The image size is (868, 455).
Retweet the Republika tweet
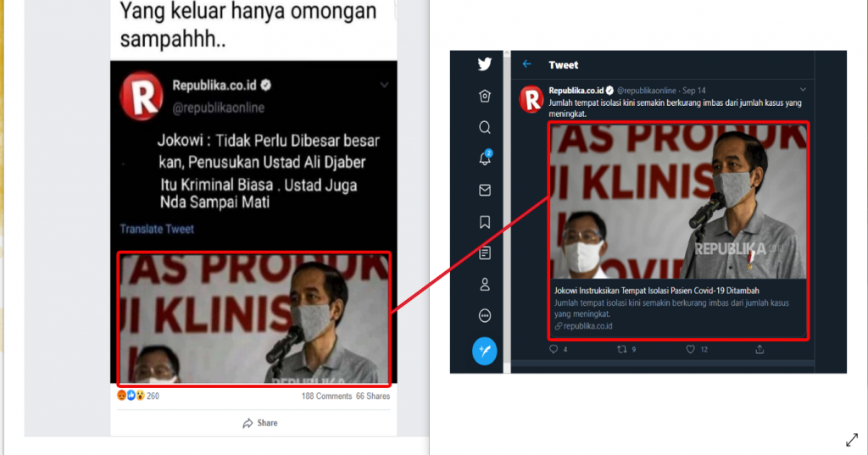pyautogui.click(x=621, y=349)
